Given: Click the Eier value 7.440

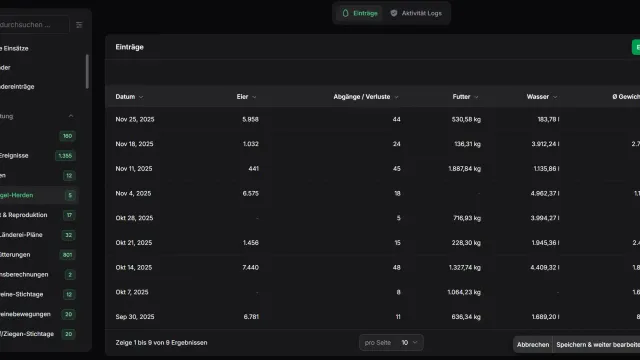Looking at the screenshot, I should (x=250, y=267).
